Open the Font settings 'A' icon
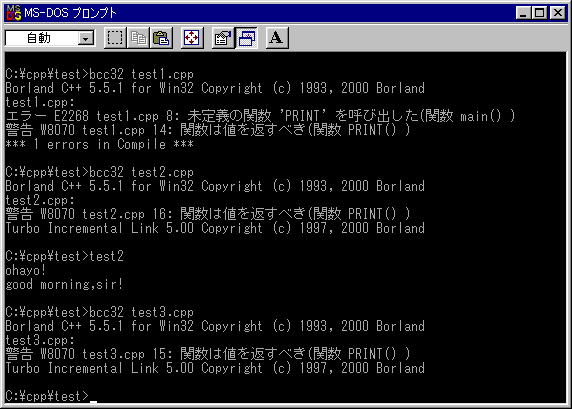Viewport: 572px width, 409px height. 277,38
